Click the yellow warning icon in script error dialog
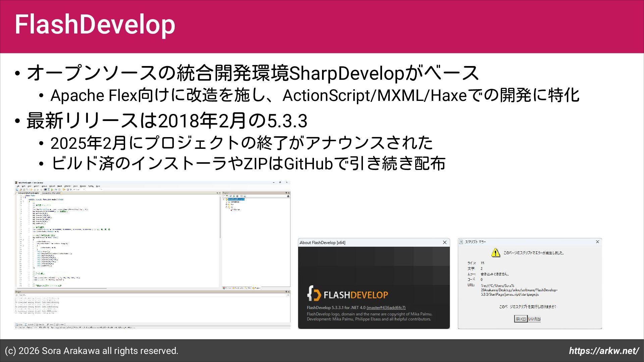Image resolution: width=644 pixels, height=362 pixels. coord(495,253)
